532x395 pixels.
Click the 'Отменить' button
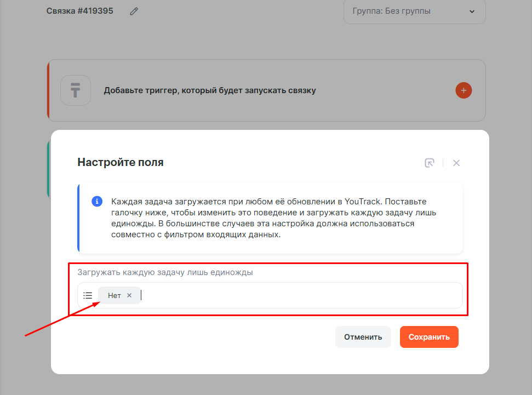[363, 337]
